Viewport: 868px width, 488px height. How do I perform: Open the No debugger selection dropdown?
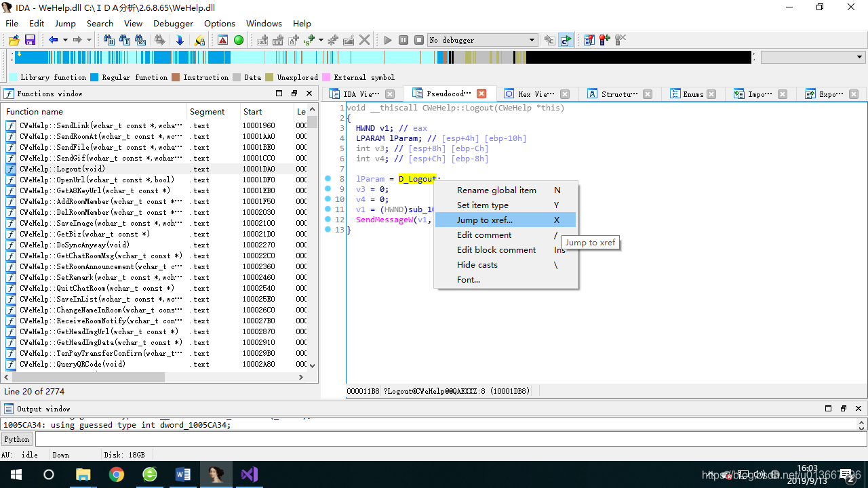pos(482,40)
